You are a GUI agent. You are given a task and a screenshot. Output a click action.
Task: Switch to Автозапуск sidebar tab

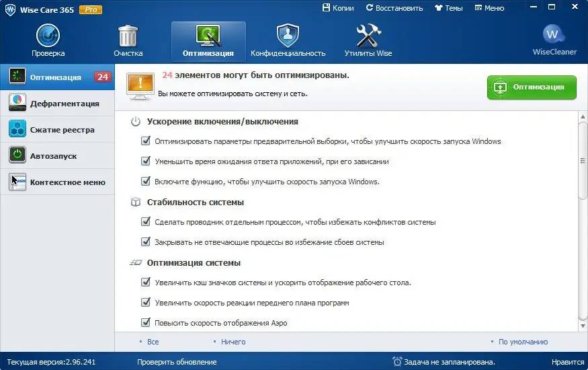point(57,155)
